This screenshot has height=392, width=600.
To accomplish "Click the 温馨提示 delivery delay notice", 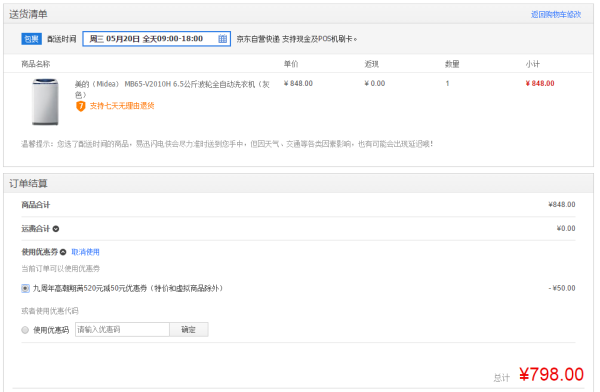I will tap(227, 144).
